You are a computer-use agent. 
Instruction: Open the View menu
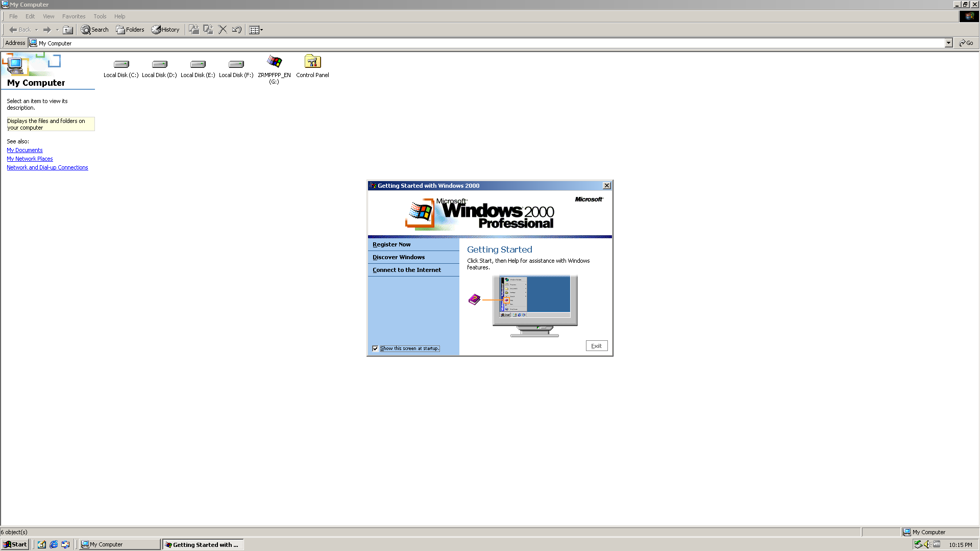coord(48,16)
